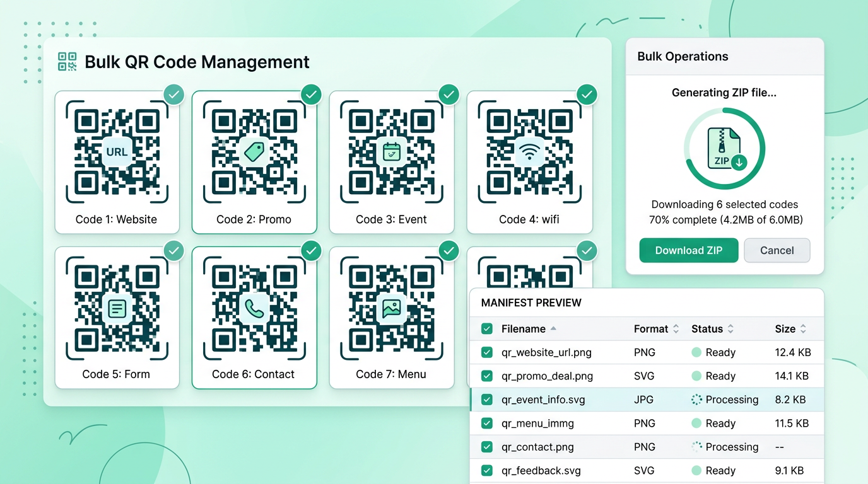Click the form document icon in Code 5
Screen dimensions: 868x484
pyautogui.click(x=117, y=309)
